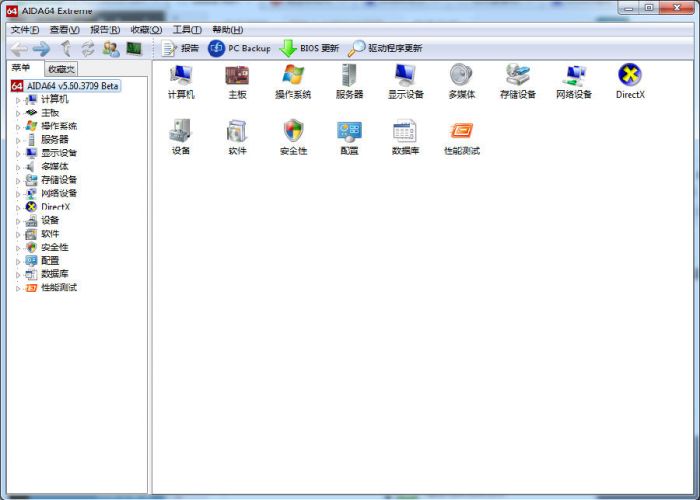700x500 pixels.
Task: Open the 配置 config icon in main panel
Action: [349, 138]
